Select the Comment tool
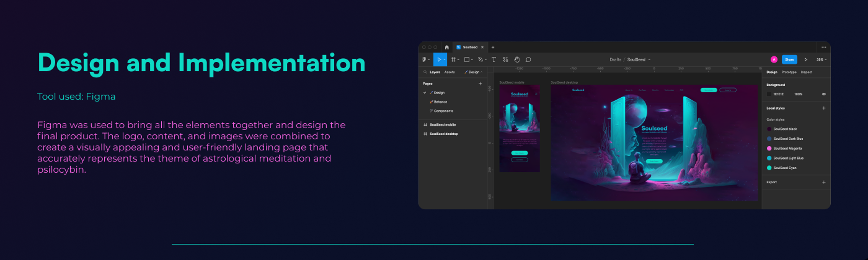This screenshot has width=868, height=260. [528, 59]
